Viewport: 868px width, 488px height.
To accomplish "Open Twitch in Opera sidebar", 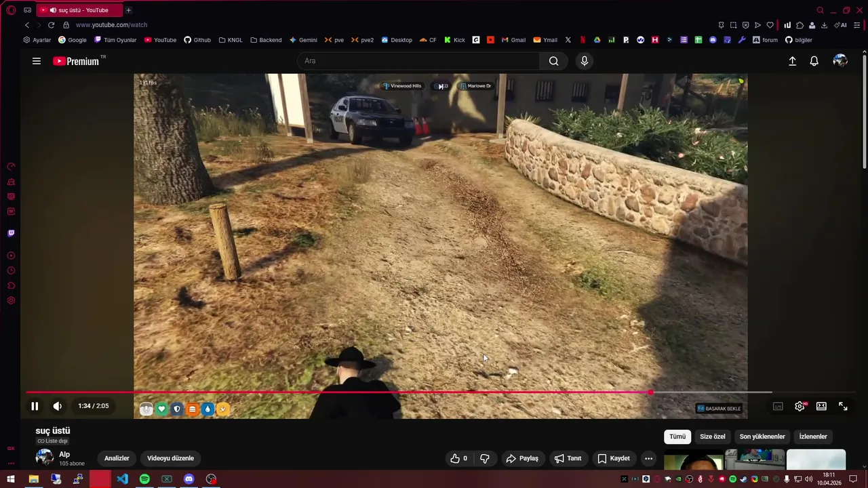I will (11, 233).
